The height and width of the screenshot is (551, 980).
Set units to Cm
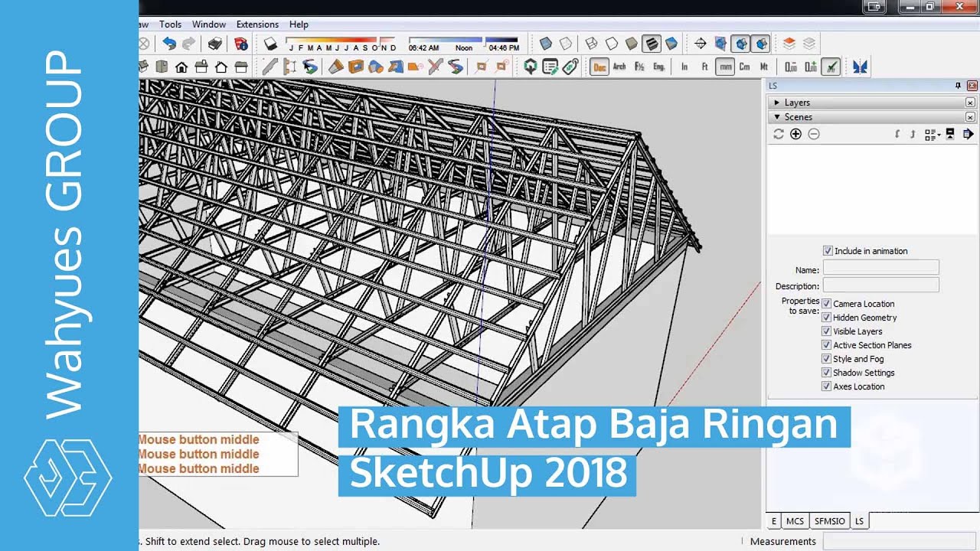[744, 67]
